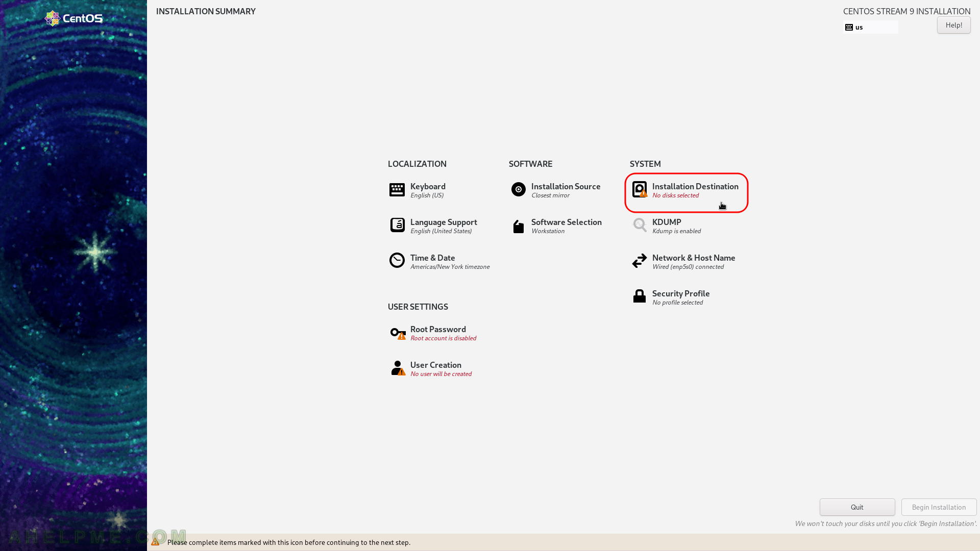Open Software Selection label

click(x=566, y=222)
